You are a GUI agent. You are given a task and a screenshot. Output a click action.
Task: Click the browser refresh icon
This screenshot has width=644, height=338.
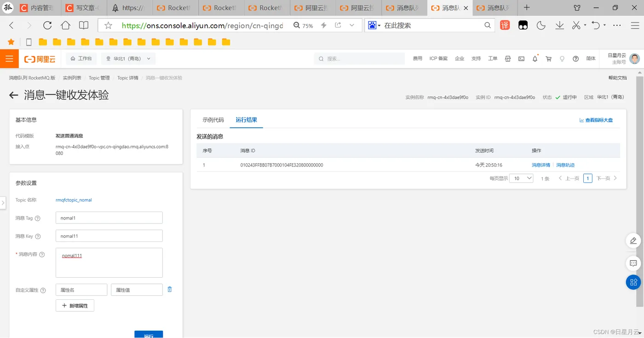[x=47, y=25]
